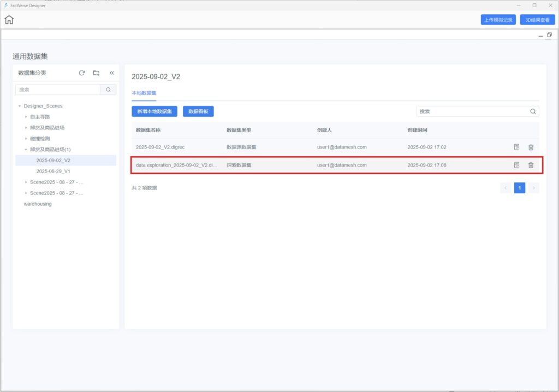Collapse the Designer_Scenes tree node
The image size is (559, 392).
coord(20,106)
